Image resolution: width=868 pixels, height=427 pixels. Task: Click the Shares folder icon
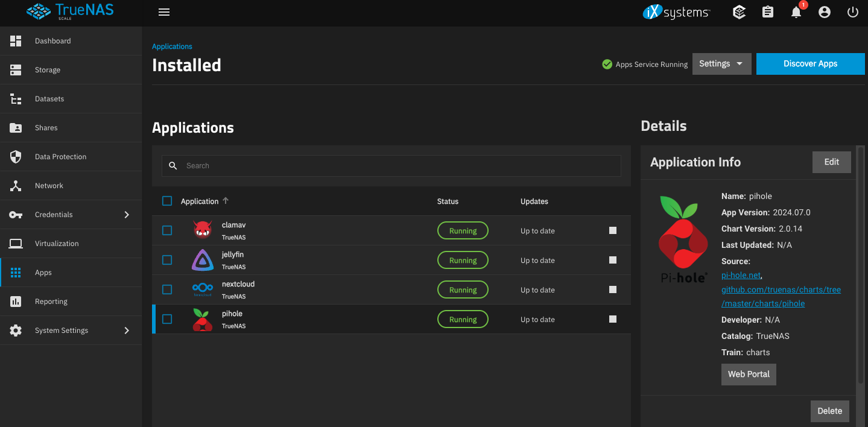tap(16, 128)
